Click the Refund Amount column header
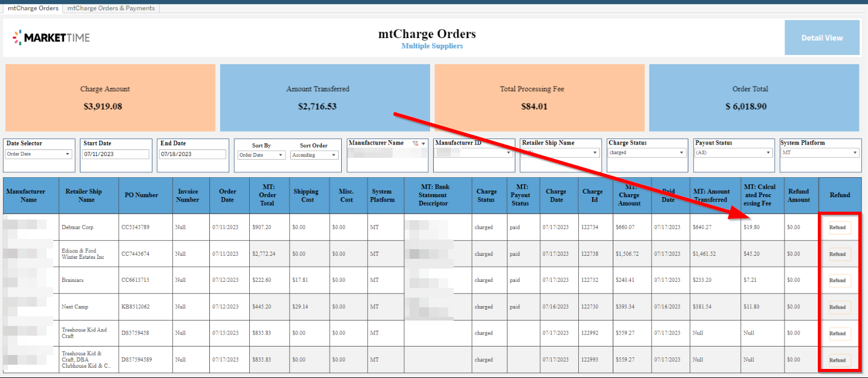 tap(801, 195)
